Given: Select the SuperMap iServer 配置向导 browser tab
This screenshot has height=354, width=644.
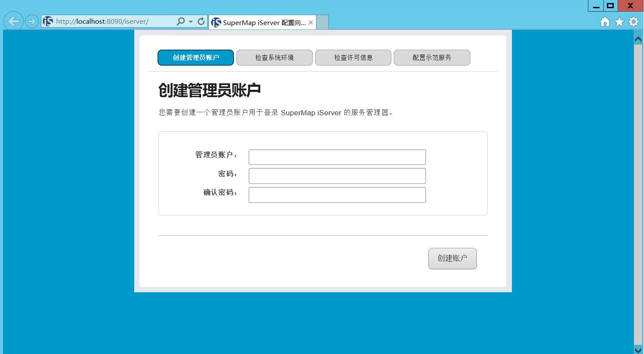Looking at the screenshot, I should click(x=262, y=22).
